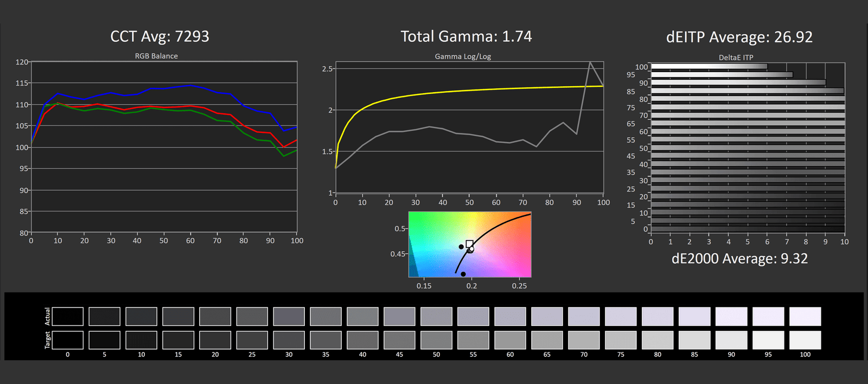
Task: Click the gray gamma curve's peak near 95
Action: point(590,62)
